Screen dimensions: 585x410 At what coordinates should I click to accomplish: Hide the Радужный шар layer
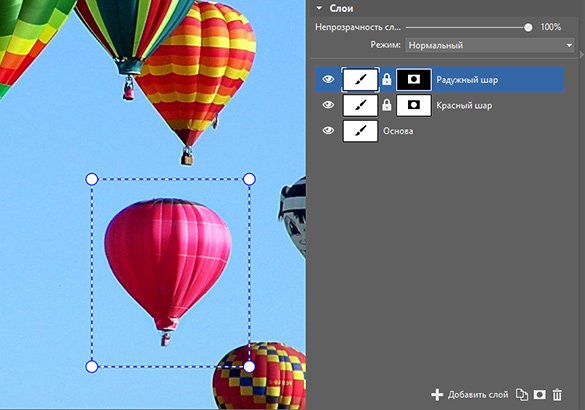click(x=328, y=79)
